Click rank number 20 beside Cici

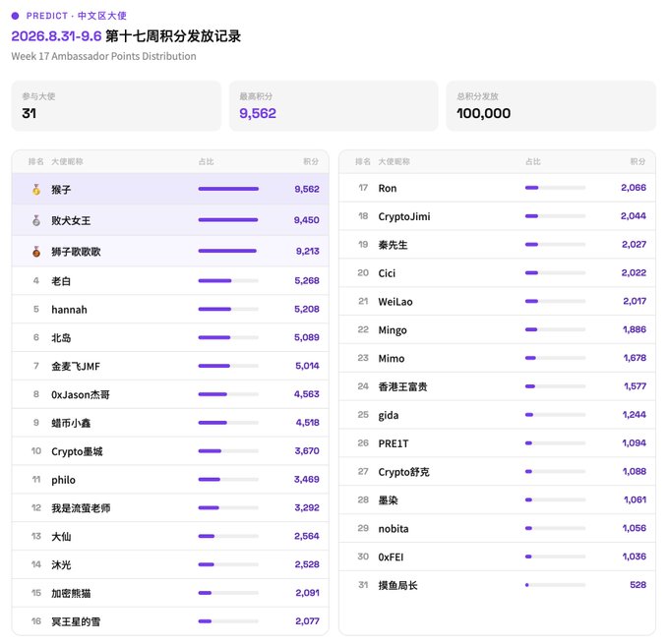coord(363,273)
